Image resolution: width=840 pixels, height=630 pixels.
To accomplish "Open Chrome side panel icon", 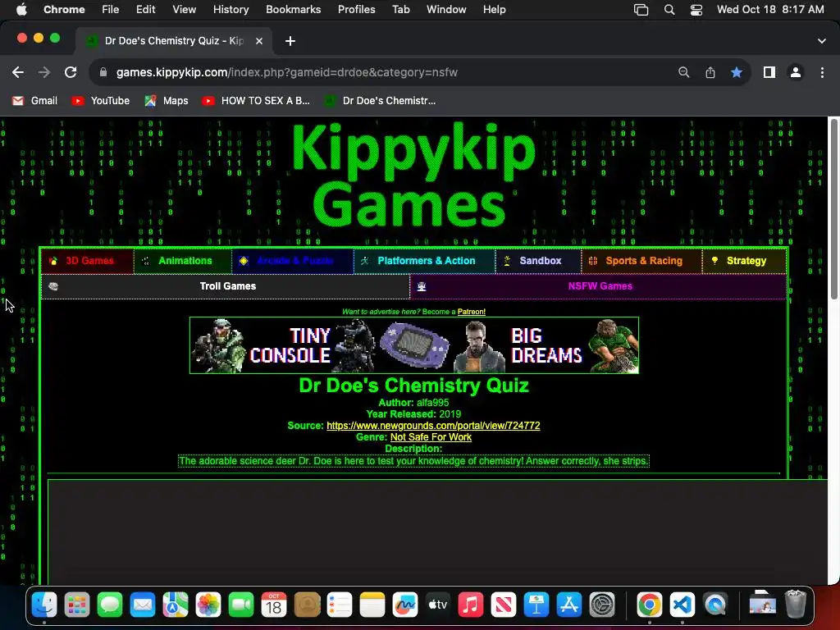I will [769, 72].
